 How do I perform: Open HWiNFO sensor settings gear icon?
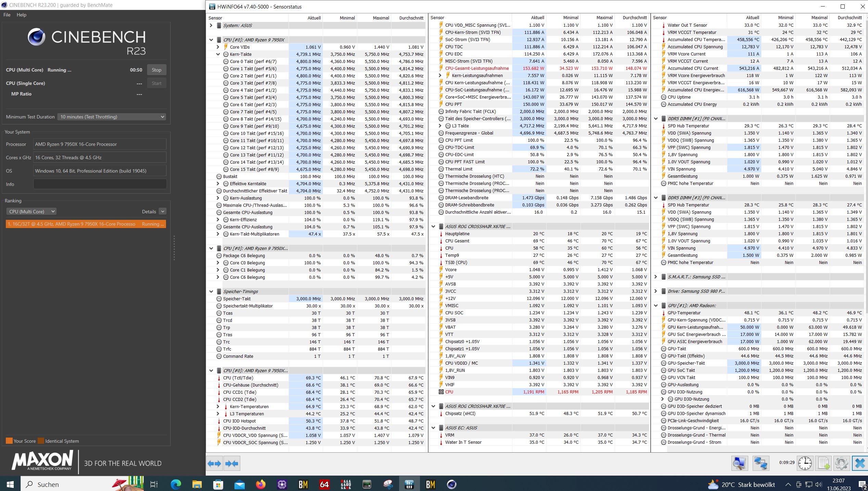point(842,464)
